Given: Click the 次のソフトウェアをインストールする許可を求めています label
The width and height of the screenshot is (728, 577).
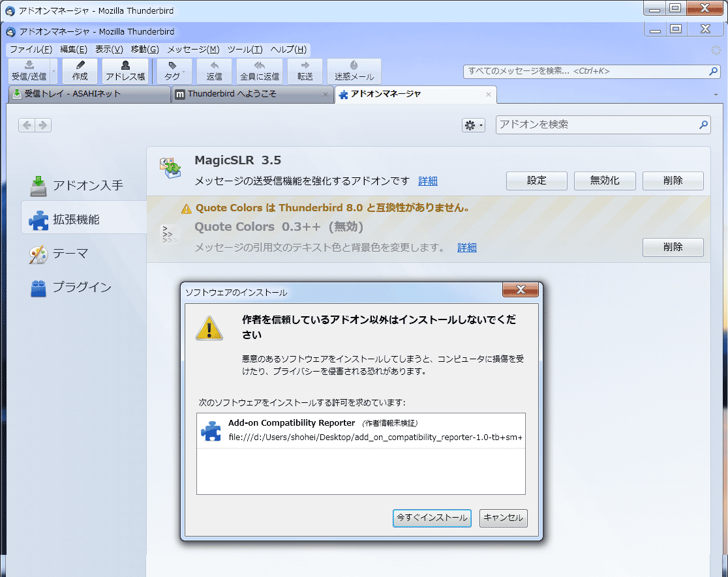Looking at the screenshot, I should (x=302, y=402).
